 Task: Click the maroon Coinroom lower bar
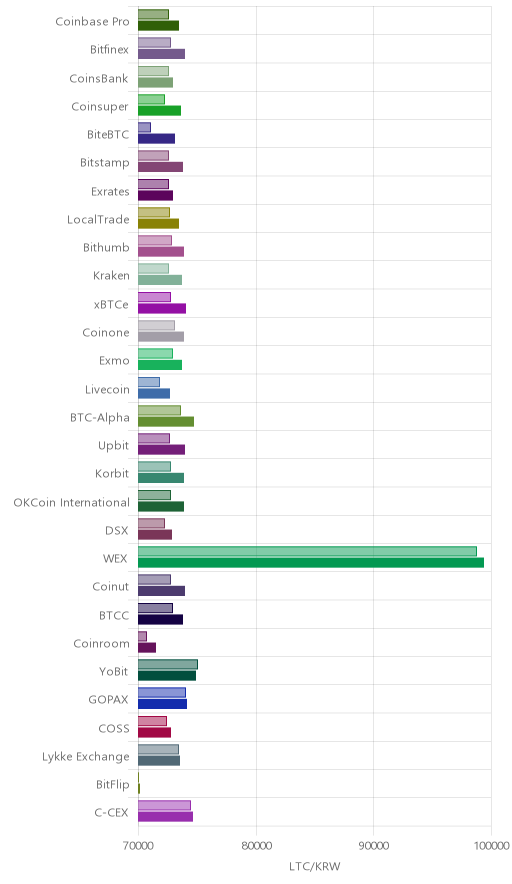pyautogui.click(x=147, y=648)
